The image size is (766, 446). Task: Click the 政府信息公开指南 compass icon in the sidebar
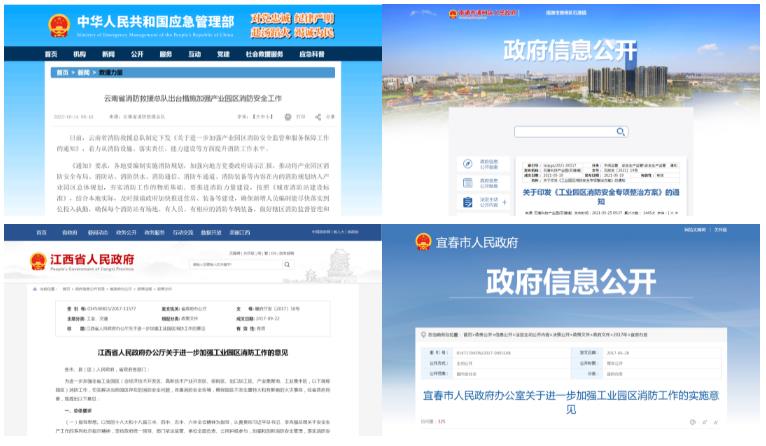click(x=466, y=163)
